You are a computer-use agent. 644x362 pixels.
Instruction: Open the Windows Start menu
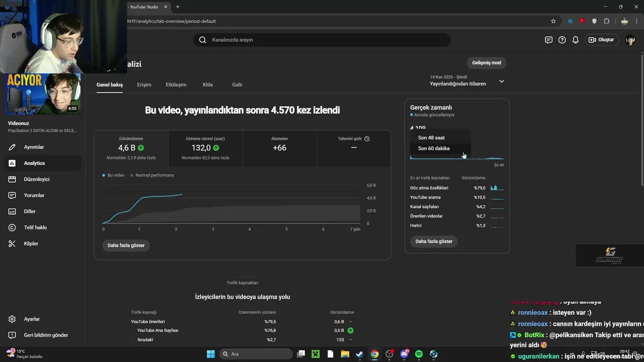tap(211, 354)
